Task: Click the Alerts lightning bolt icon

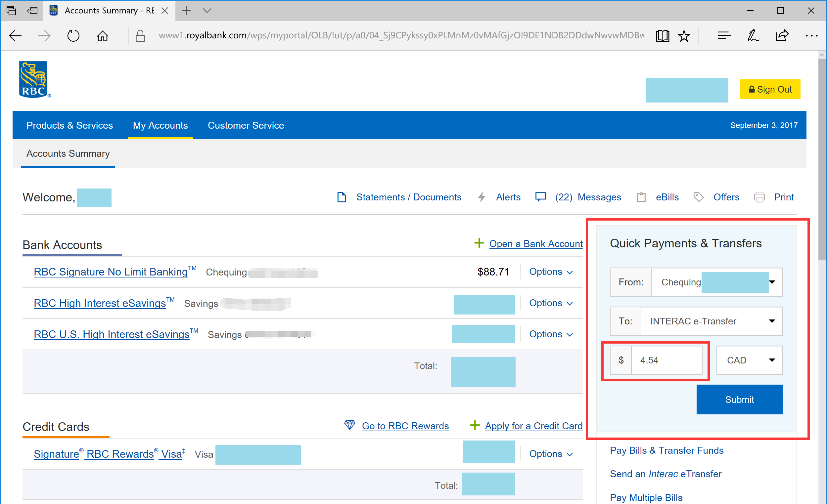Action: coord(482,197)
